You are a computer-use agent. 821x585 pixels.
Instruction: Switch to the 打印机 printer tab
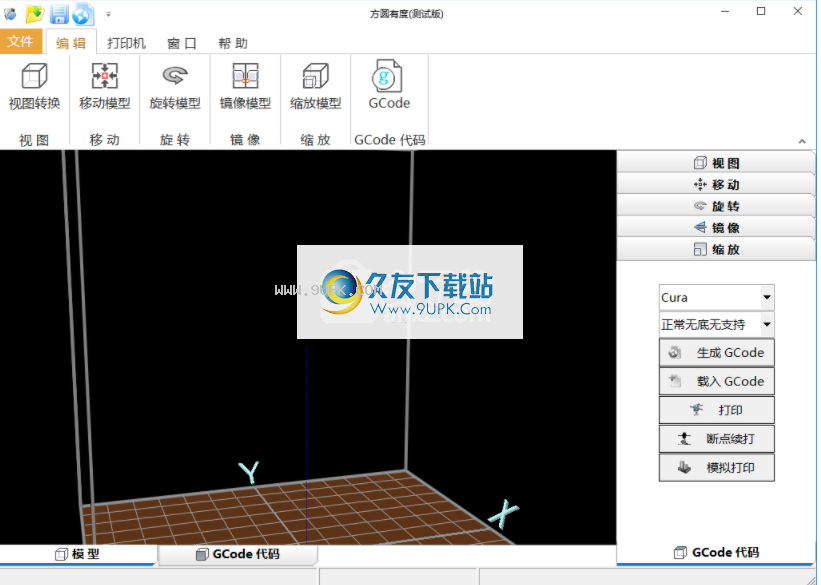point(126,43)
